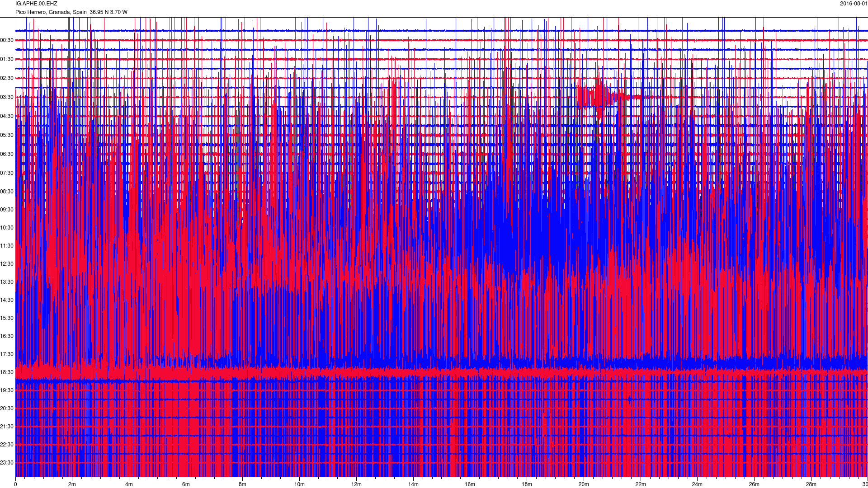Click the 05:30 time row label

coord(7,135)
